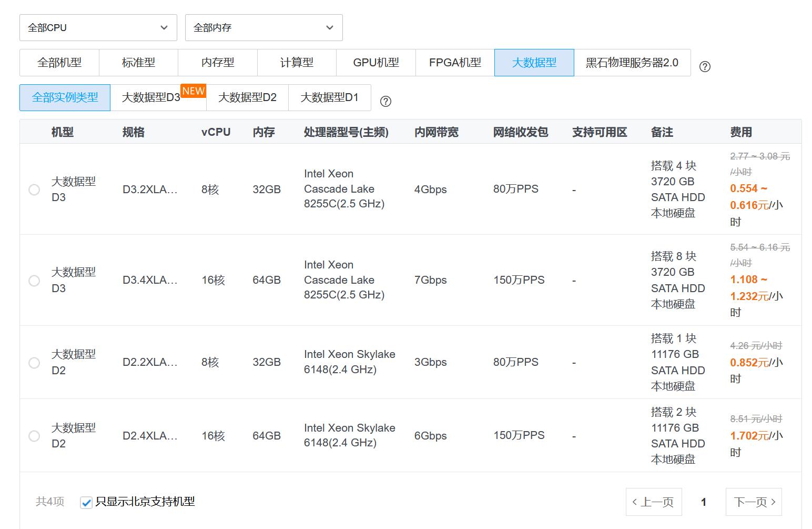Screen dimensions: 812x529
Task: Select the D2.4XLARGE 16核 64GB radio button
Action: tap(34, 436)
